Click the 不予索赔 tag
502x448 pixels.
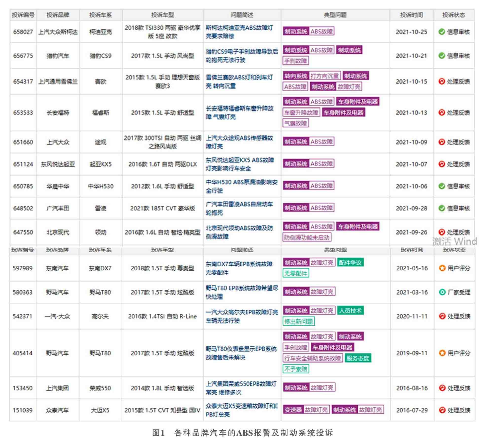[296, 369]
